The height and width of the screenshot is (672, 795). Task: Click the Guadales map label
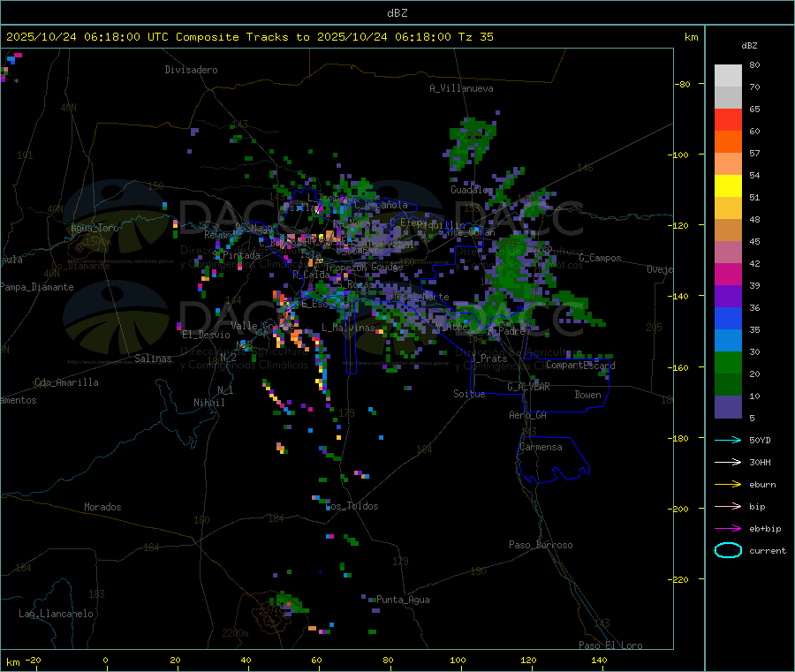[470, 190]
